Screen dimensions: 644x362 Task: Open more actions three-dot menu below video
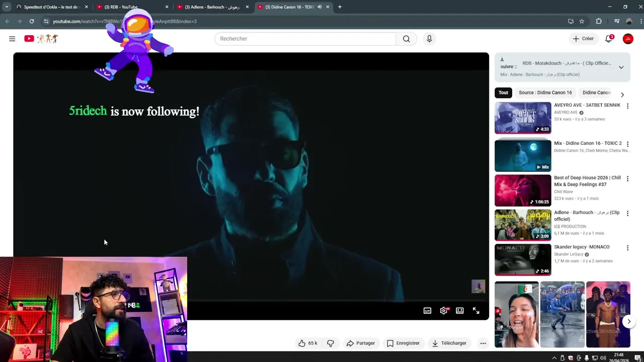click(x=483, y=343)
